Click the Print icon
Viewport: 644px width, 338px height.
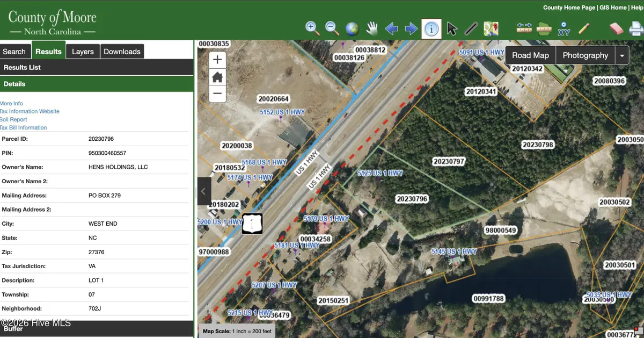636,28
